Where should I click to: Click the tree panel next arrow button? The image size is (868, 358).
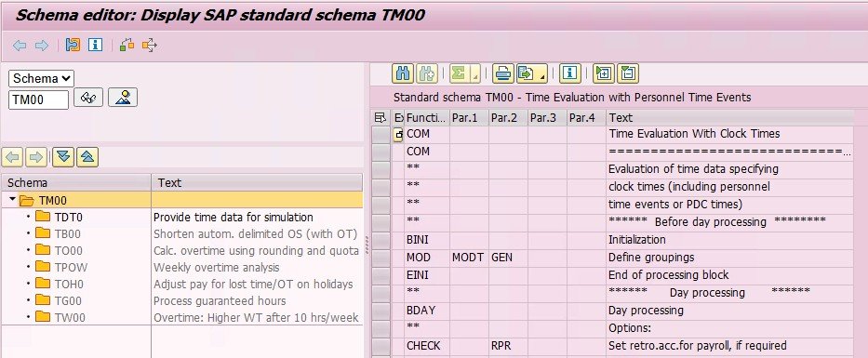coord(36,158)
